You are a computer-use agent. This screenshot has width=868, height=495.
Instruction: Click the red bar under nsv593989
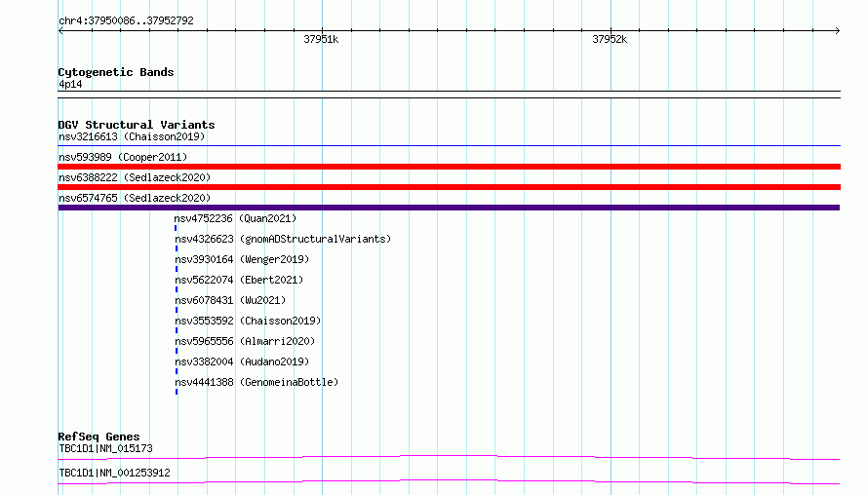[449, 167]
